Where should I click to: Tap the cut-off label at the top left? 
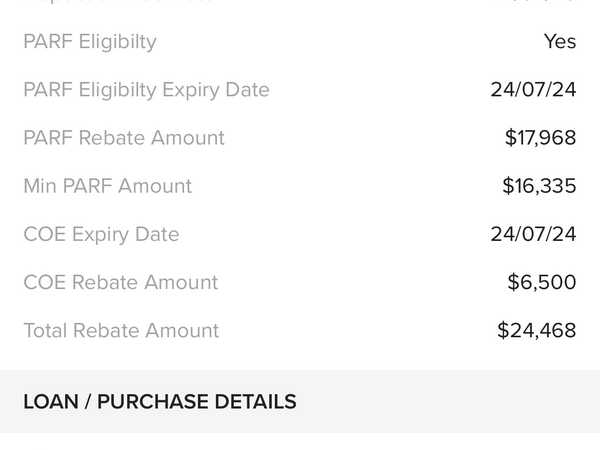pos(118,3)
